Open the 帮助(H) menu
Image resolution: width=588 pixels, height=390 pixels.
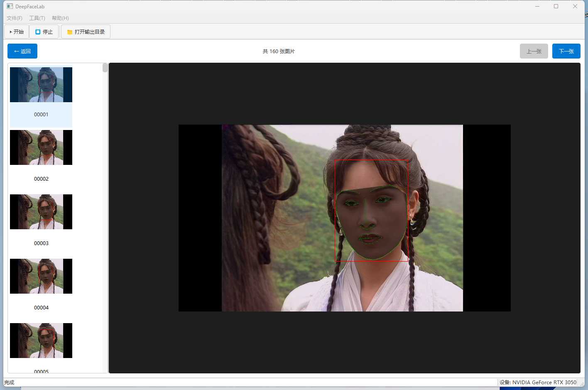pyautogui.click(x=60, y=18)
